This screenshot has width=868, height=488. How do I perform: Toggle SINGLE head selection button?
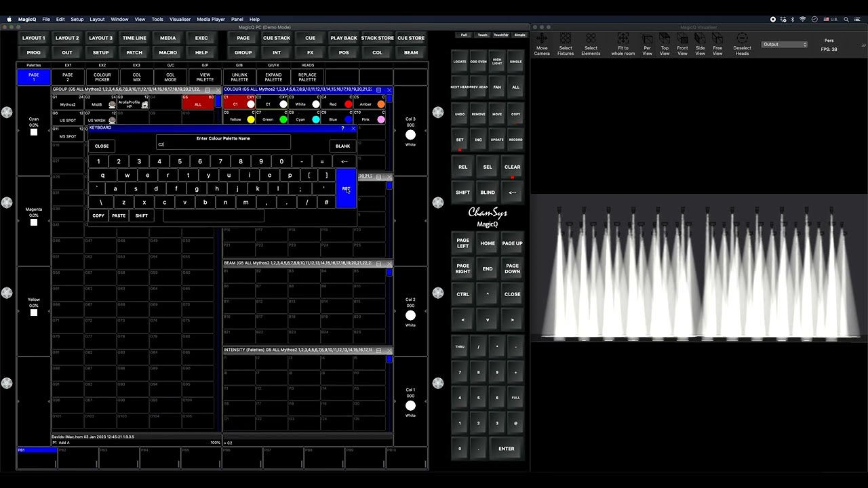pyautogui.click(x=515, y=62)
